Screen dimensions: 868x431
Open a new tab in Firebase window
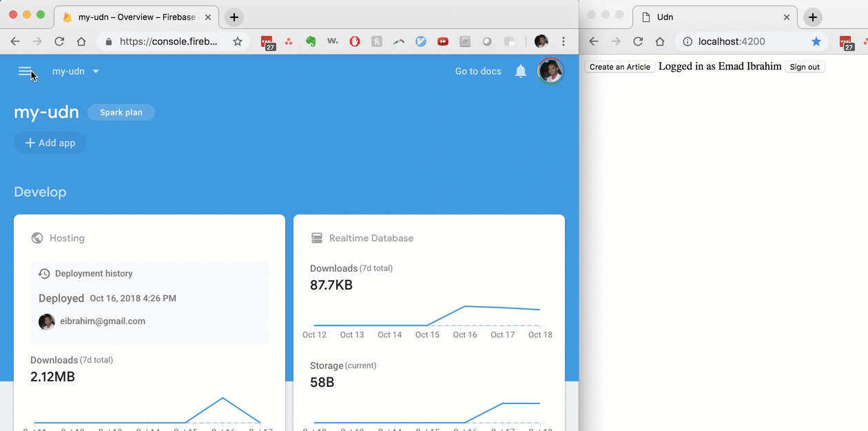click(234, 17)
